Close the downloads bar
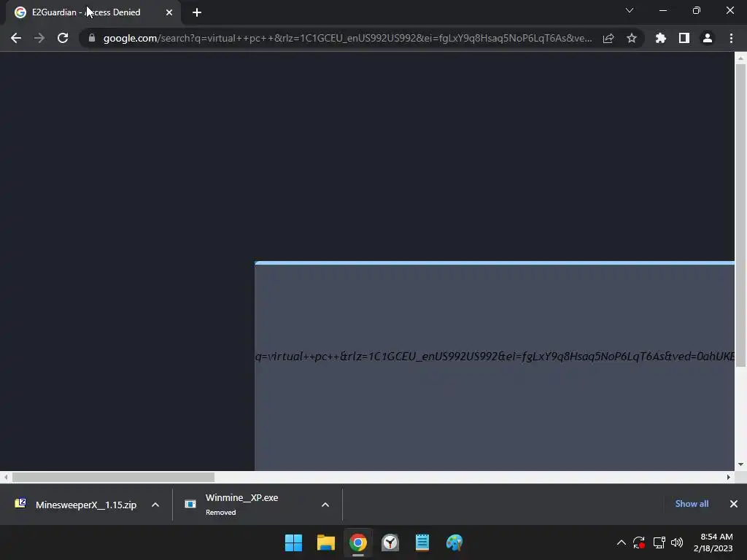This screenshot has height=560, width=747. [734, 504]
